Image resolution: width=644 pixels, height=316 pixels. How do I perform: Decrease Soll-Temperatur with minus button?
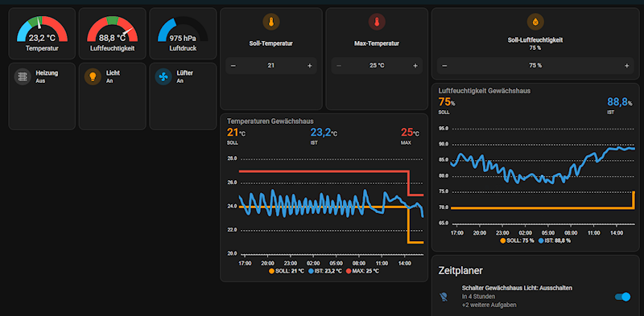pos(233,66)
